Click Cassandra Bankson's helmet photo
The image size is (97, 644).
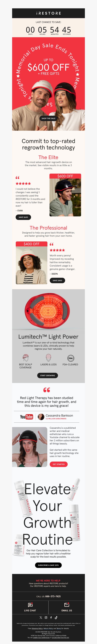coord(30,447)
